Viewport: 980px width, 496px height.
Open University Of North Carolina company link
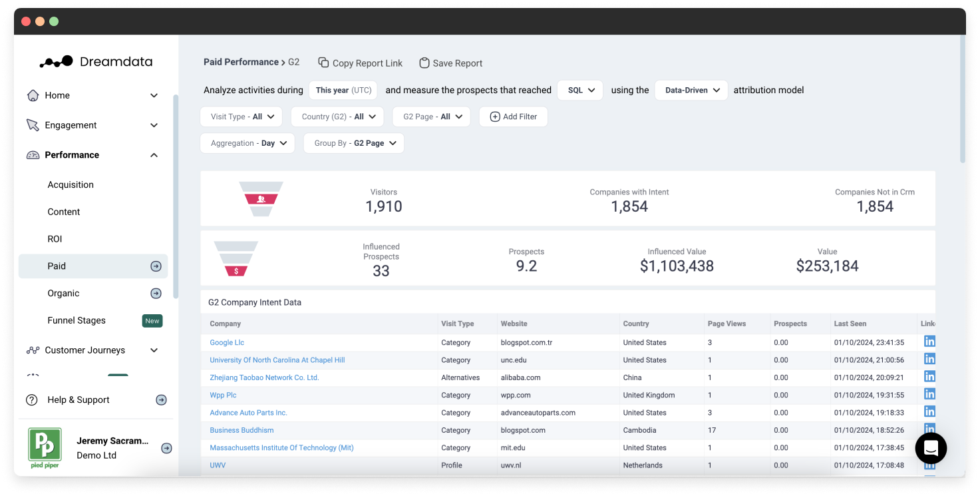coord(277,360)
